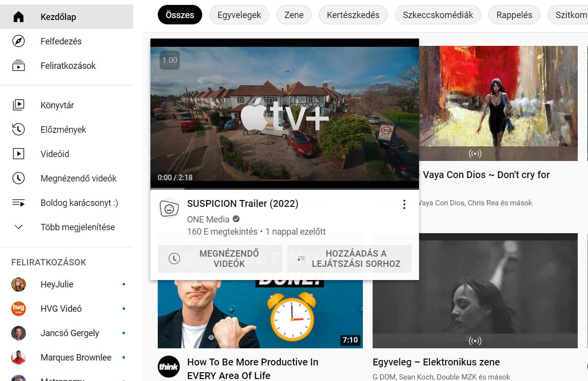Click 'G DOM, Sean Koch, Double MZK és mások'
Viewport: 588px width, 381px height.
441,377
